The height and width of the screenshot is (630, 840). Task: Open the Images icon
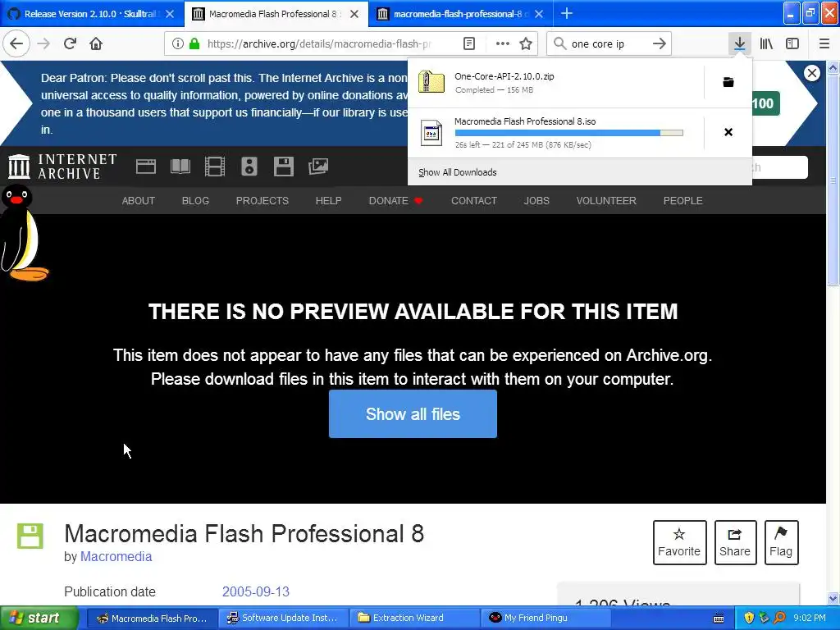click(x=318, y=167)
